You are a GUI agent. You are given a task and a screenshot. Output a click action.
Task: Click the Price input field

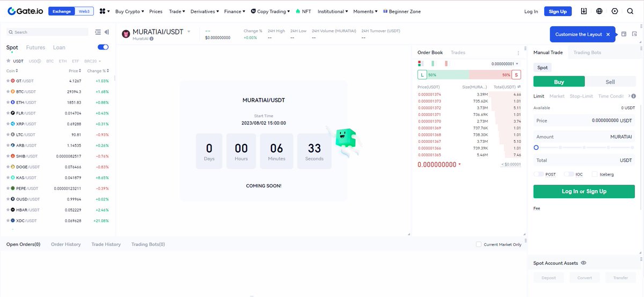584,121
